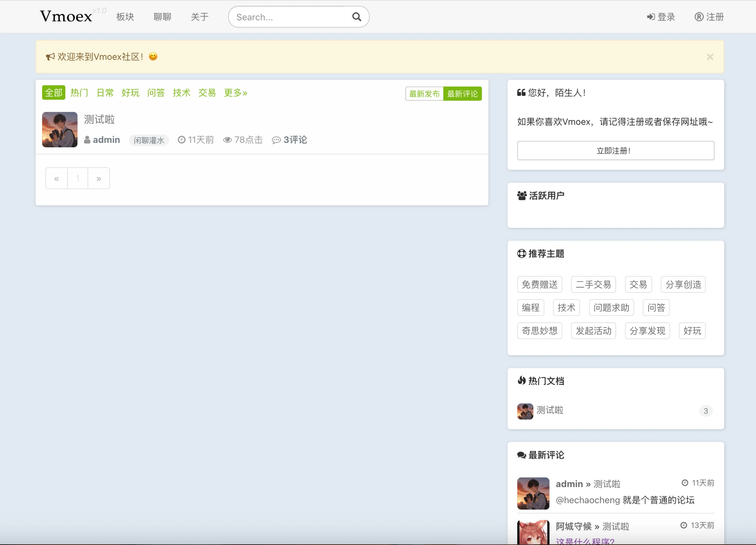Expand more categories with 更多»

click(236, 93)
